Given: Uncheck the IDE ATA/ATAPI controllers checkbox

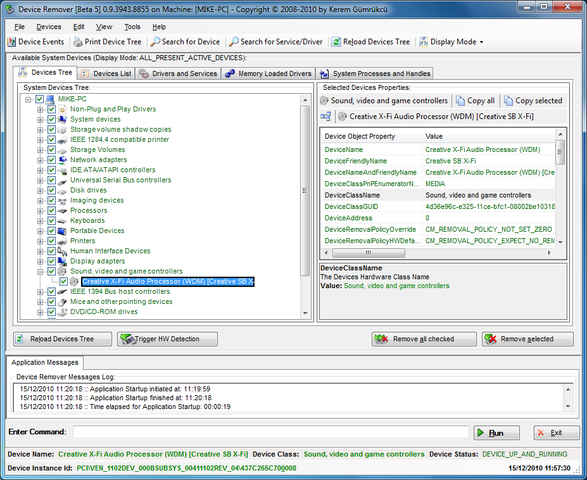Looking at the screenshot, I should click(51, 170).
